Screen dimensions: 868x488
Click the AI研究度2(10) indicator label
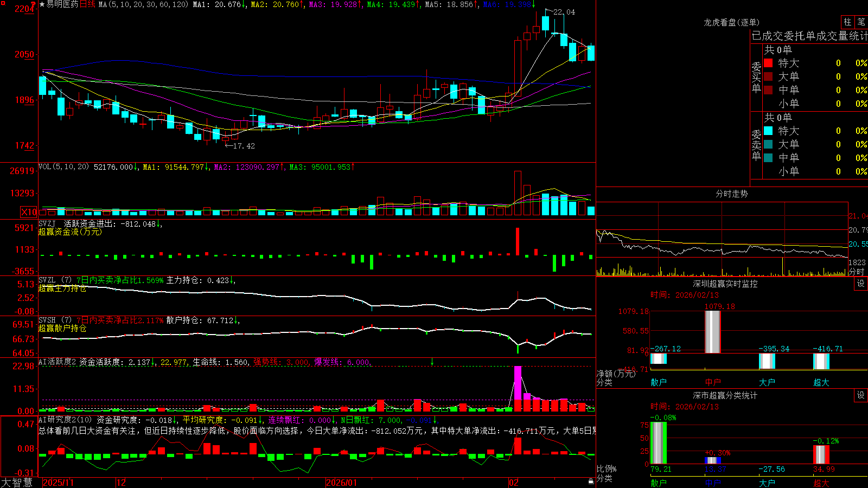click(65, 420)
